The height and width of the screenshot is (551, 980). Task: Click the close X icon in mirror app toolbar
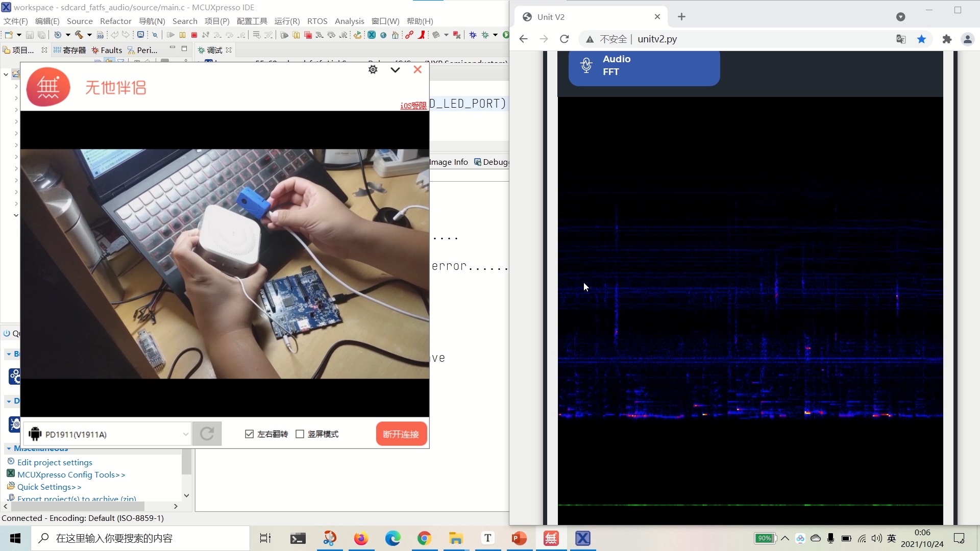[418, 70]
